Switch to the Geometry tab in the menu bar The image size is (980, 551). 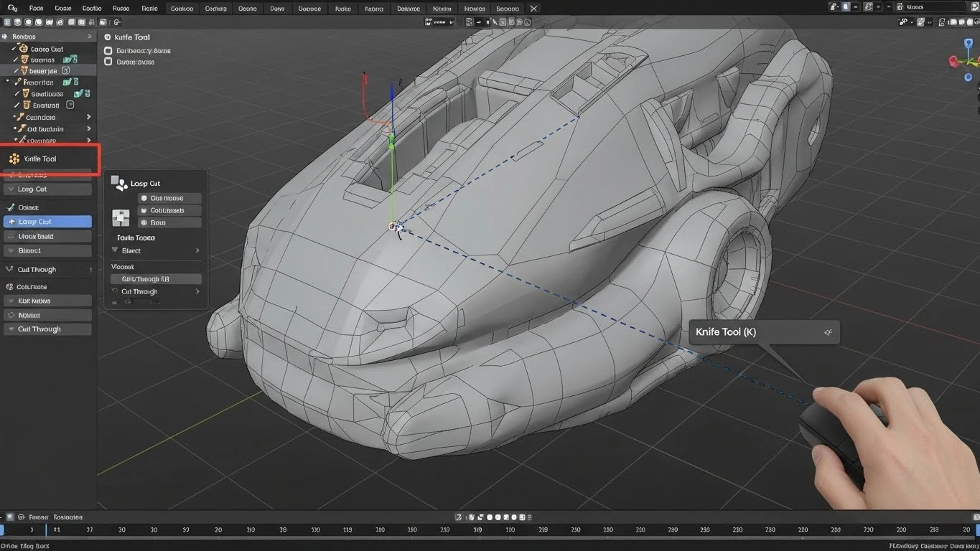[x=247, y=8]
